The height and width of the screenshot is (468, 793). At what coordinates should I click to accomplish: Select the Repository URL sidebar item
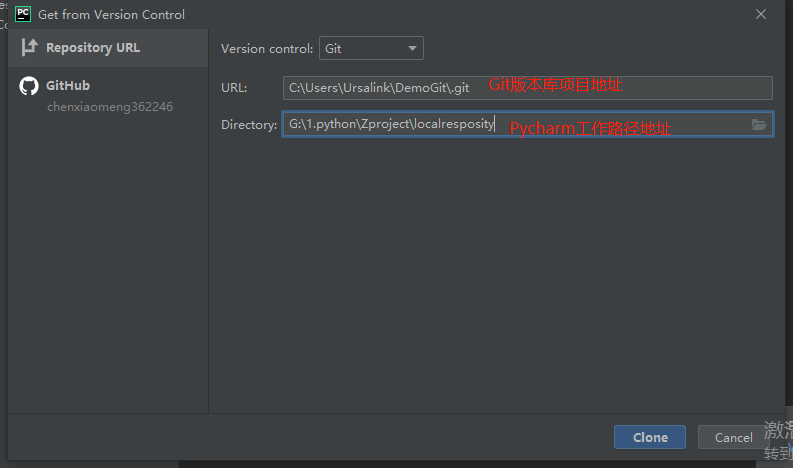(x=108, y=48)
